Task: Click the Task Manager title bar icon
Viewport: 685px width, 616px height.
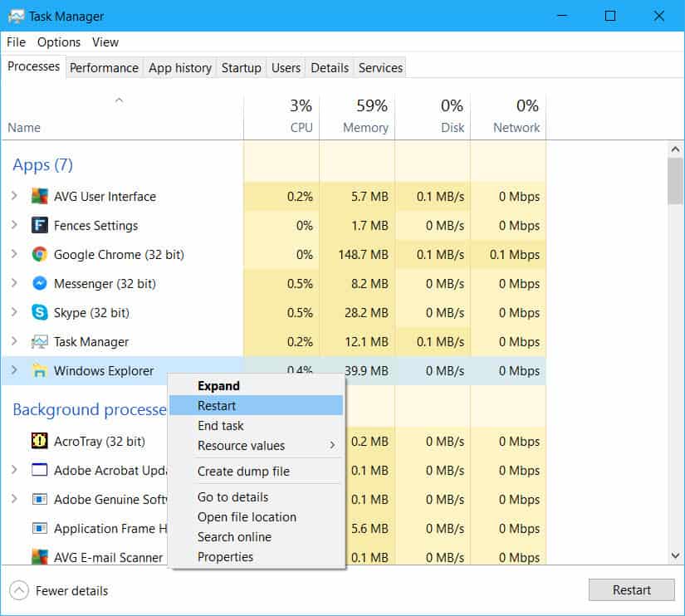Action: 15,16
